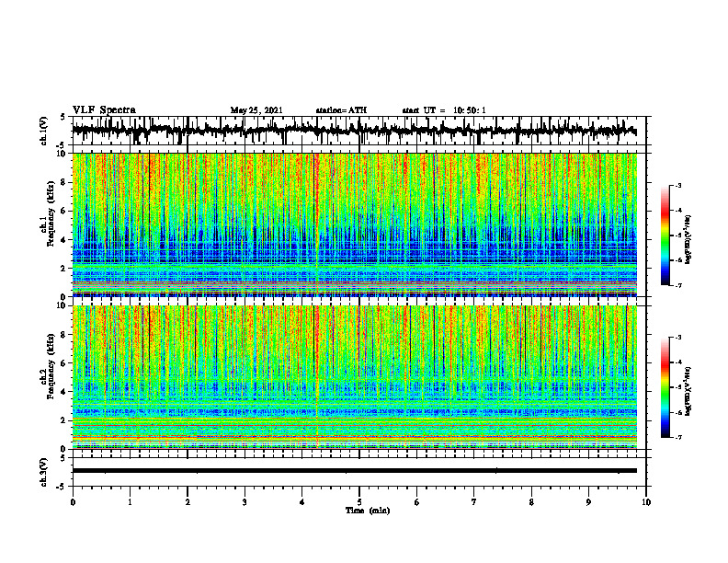Click the 'ch.3(V)' axis label

coord(44,472)
